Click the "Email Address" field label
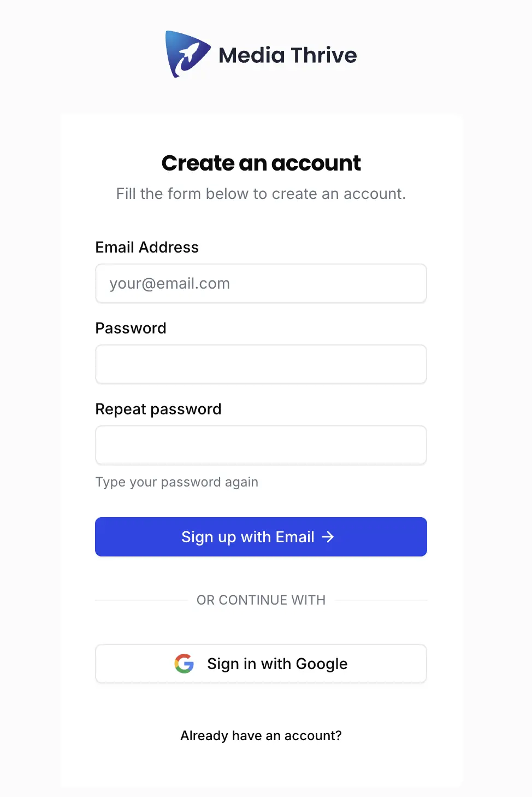 (x=147, y=247)
